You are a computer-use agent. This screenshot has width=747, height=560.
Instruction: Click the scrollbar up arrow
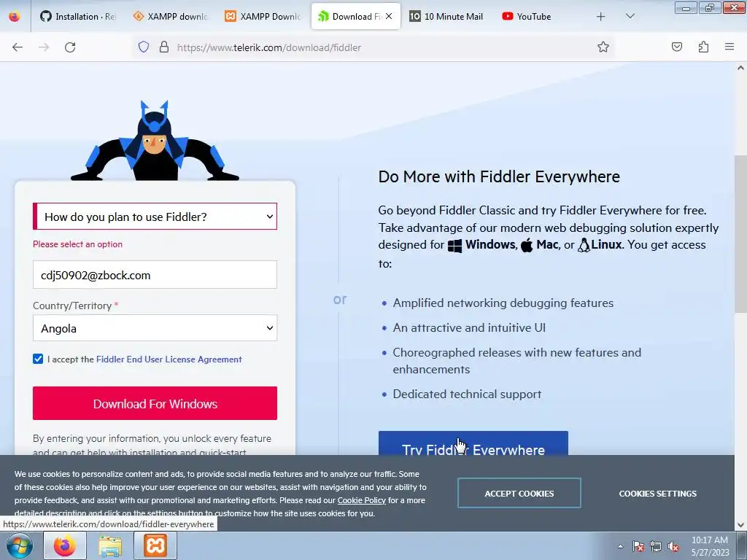click(740, 68)
